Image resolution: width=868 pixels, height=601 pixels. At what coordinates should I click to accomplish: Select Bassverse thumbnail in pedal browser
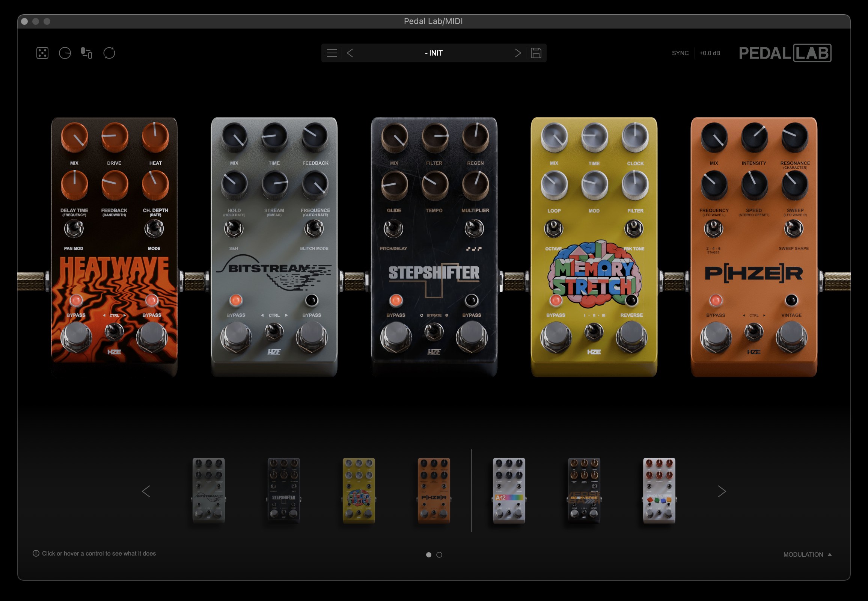[x=584, y=490]
